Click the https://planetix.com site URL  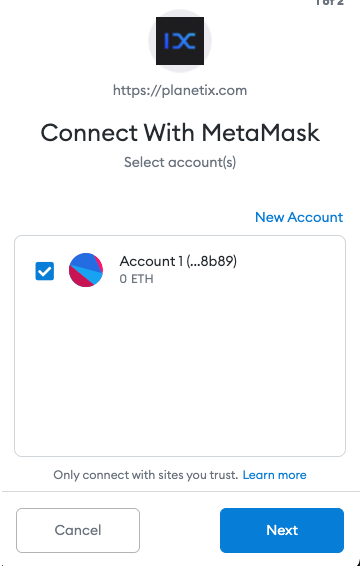[180, 90]
